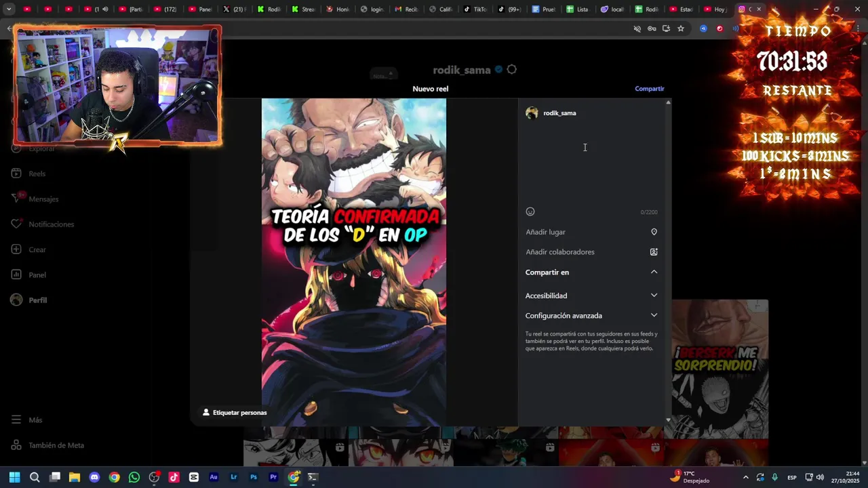Click the reel cover preview image
Viewport: 868px width, 488px height.
(354, 262)
